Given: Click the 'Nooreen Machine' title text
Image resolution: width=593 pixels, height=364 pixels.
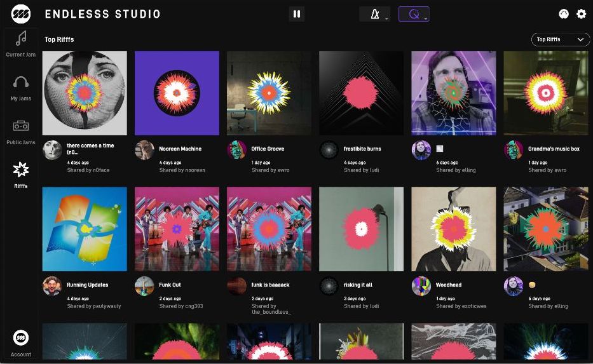Looking at the screenshot, I should 181,149.
